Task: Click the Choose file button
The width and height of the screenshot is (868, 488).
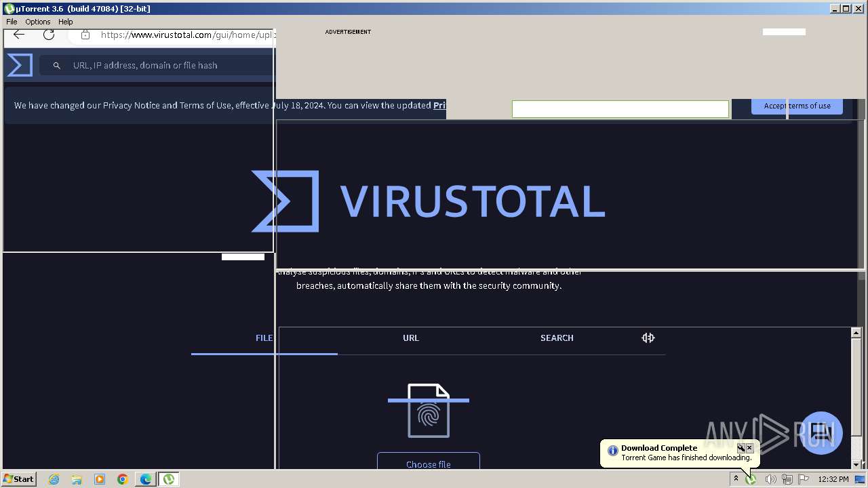Action: tap(429, 463)
